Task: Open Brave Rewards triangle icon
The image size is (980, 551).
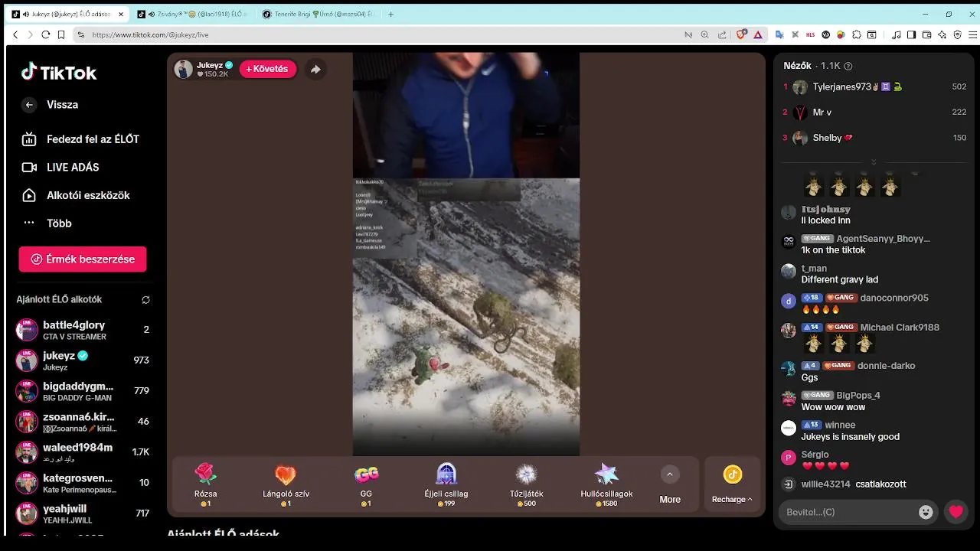Action: point(758,34)
